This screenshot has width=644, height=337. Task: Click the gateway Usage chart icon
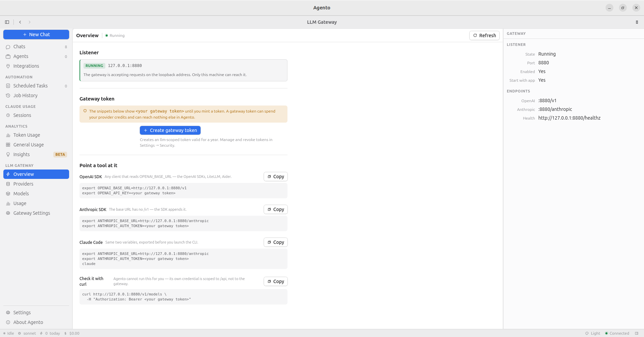tap(8, 203)
